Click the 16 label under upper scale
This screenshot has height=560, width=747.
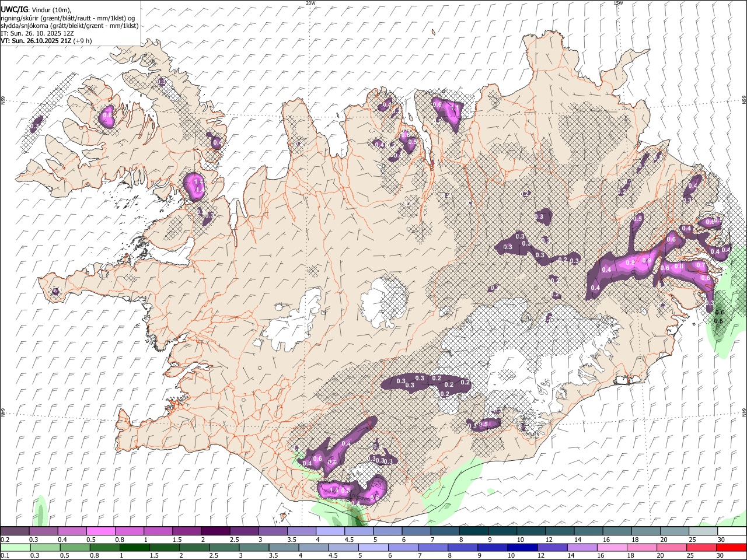click(606, 540)
